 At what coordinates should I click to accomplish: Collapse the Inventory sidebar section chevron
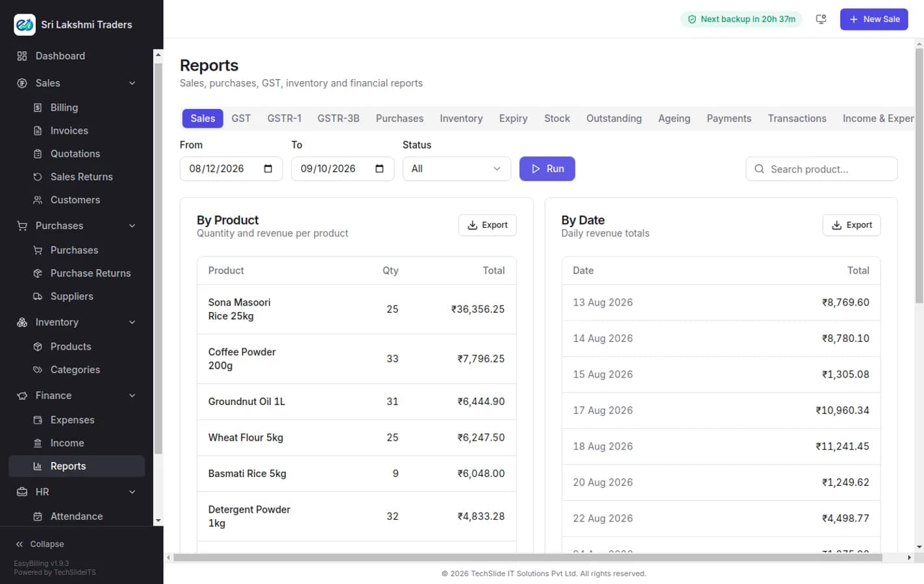pos(132,322)
